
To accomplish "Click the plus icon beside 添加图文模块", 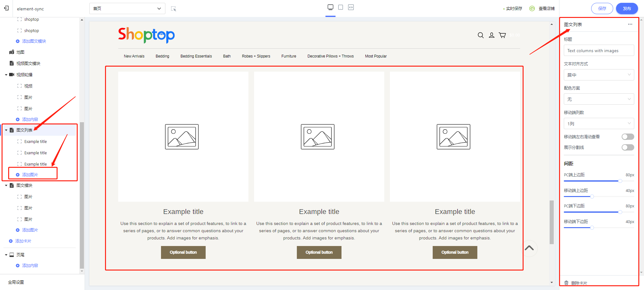I will pos(18,41).
